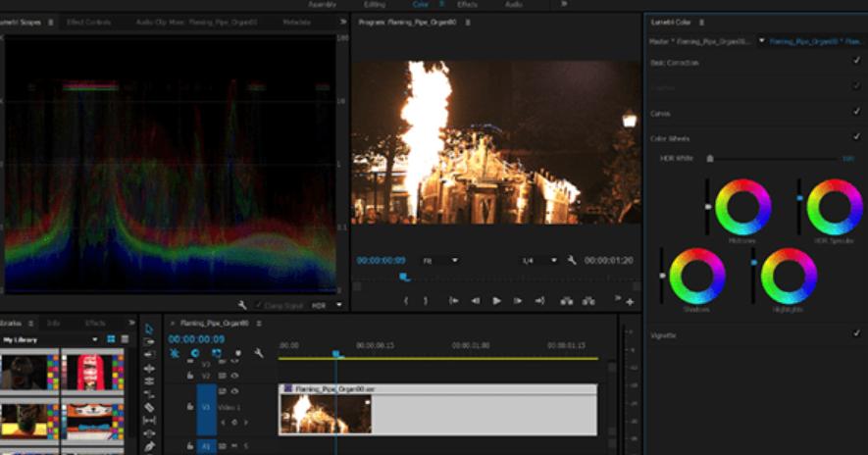Open the HDR scope range dropdown

click(x=338, y=305)
